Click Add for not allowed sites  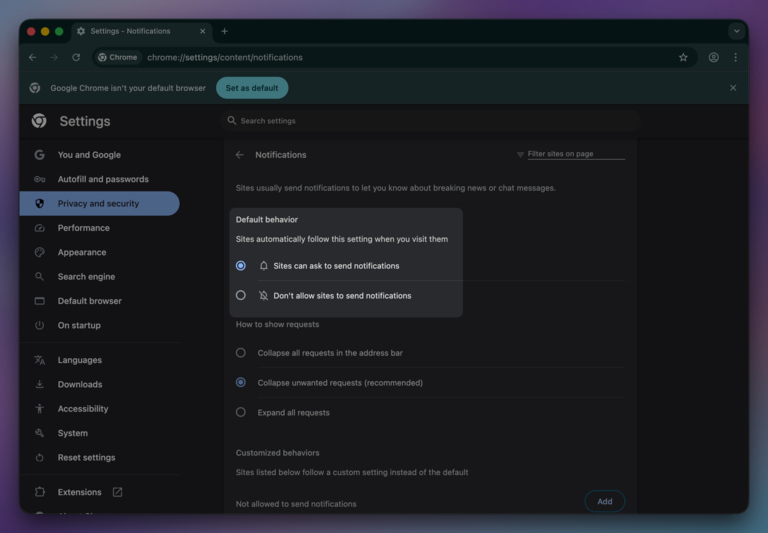point(604,501)
